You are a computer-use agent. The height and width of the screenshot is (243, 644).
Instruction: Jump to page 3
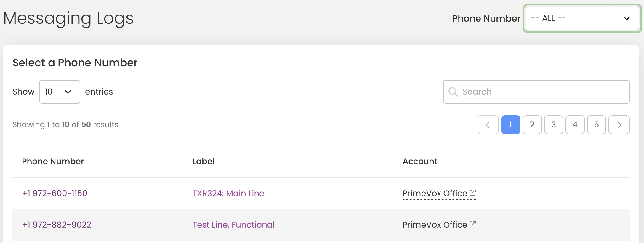(x=554, y=125)
